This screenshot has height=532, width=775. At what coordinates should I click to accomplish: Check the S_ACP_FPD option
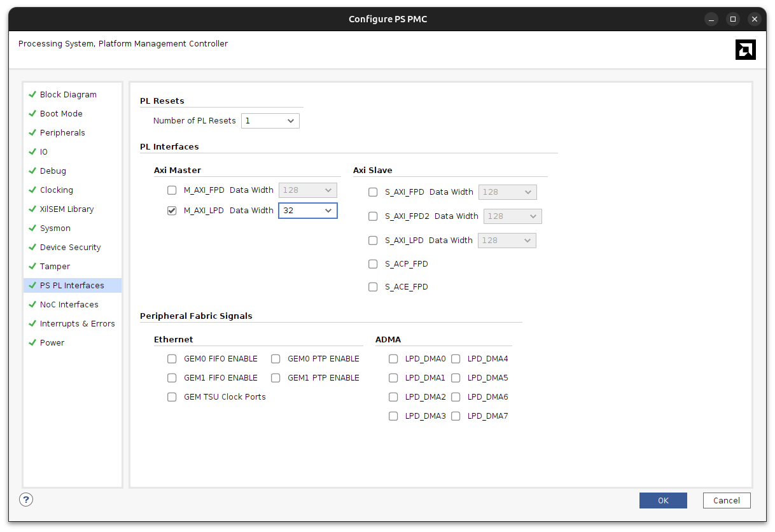click(x=373, y=263)
